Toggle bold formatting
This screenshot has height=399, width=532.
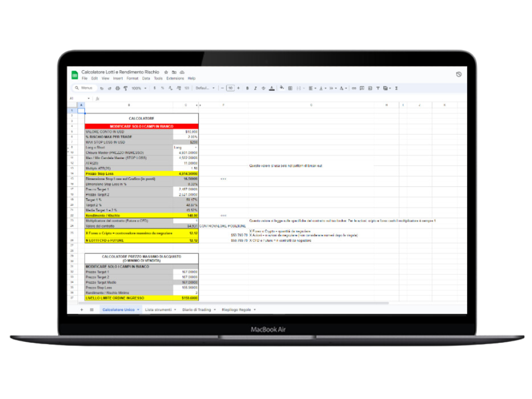point(247,88)
